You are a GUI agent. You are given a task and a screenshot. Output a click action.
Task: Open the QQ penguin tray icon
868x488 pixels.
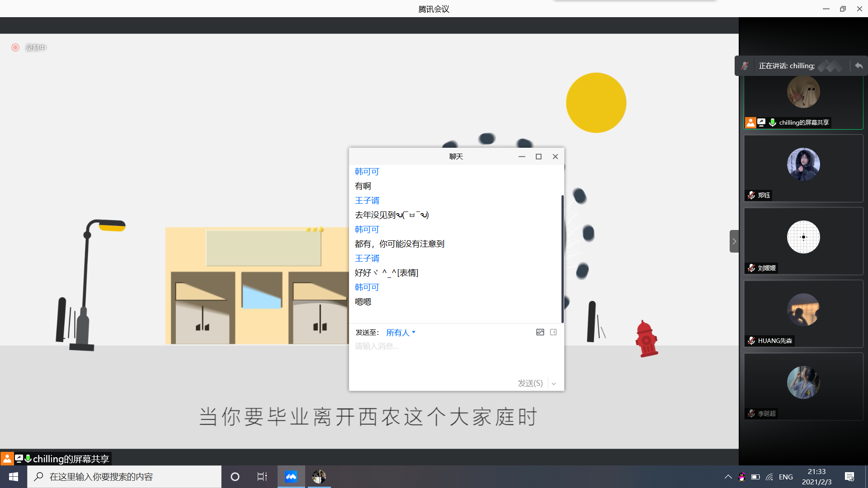pos(742,477)
